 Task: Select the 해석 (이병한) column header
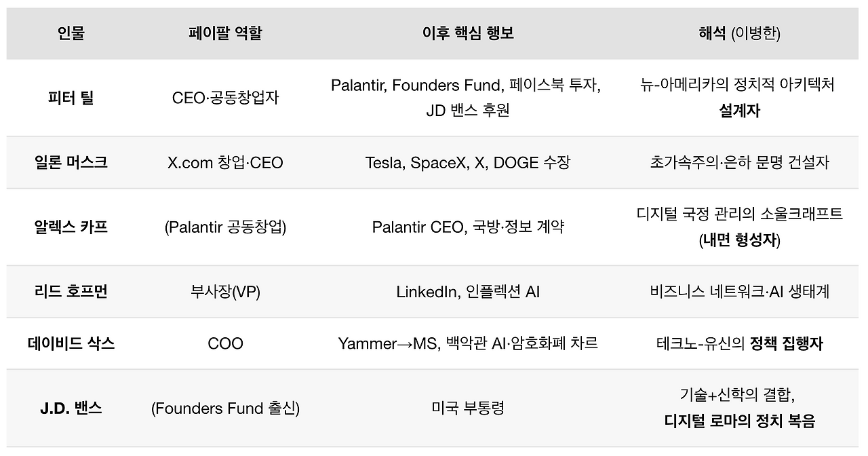coord(739,34)
